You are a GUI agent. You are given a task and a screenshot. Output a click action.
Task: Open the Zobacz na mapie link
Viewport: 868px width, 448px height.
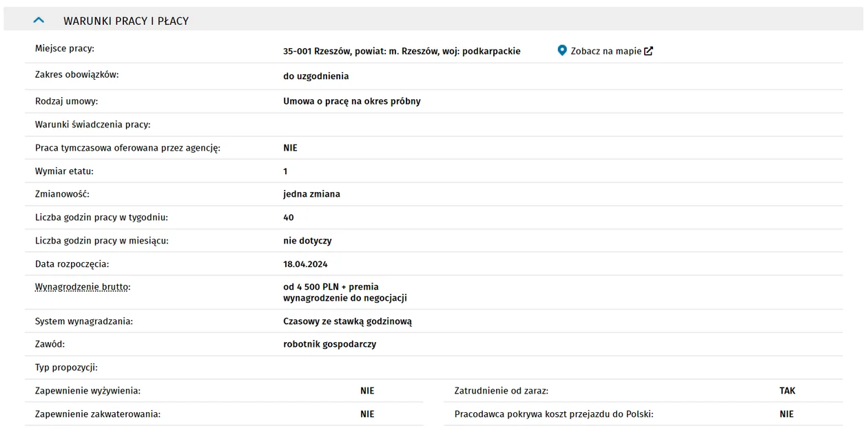(606, 51)
